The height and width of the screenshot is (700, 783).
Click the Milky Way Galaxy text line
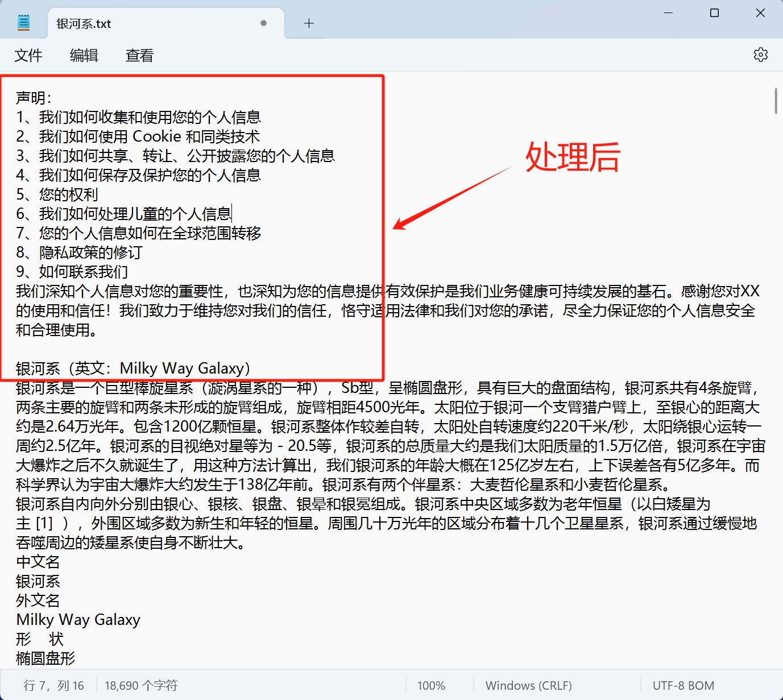point(78,619)
